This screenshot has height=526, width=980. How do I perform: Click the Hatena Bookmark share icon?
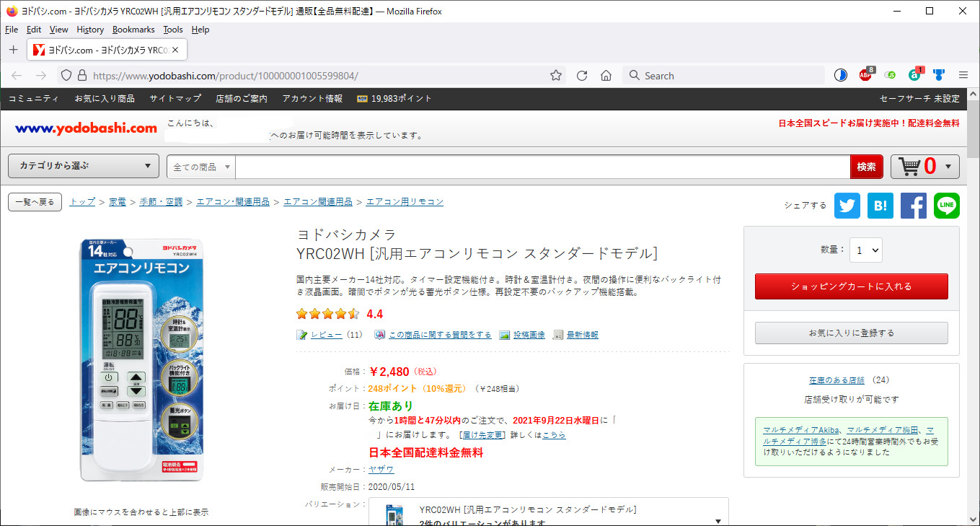pos(880,206)
